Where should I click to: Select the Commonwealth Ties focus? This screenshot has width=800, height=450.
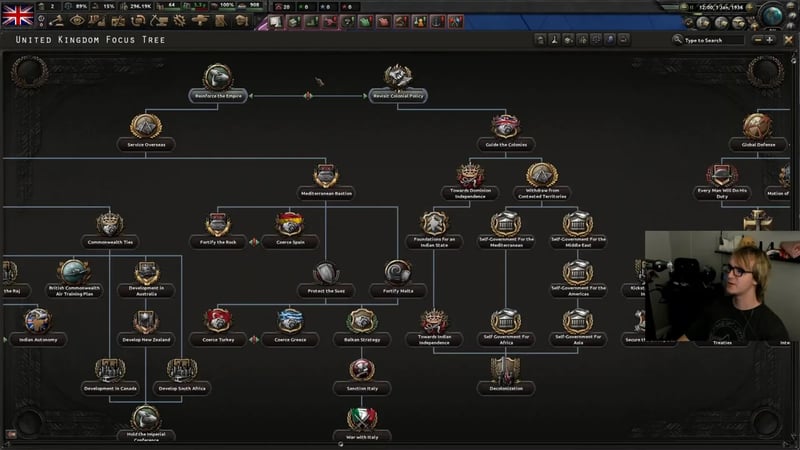110,230
